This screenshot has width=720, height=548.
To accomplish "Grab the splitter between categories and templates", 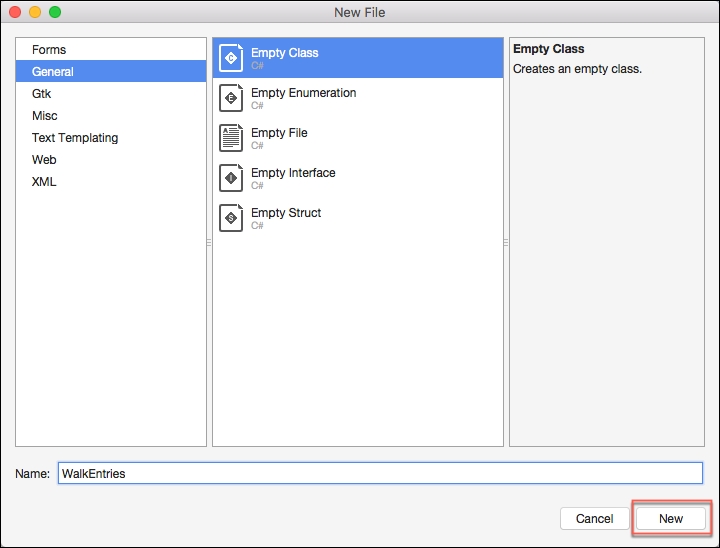I will pos(208,242).
